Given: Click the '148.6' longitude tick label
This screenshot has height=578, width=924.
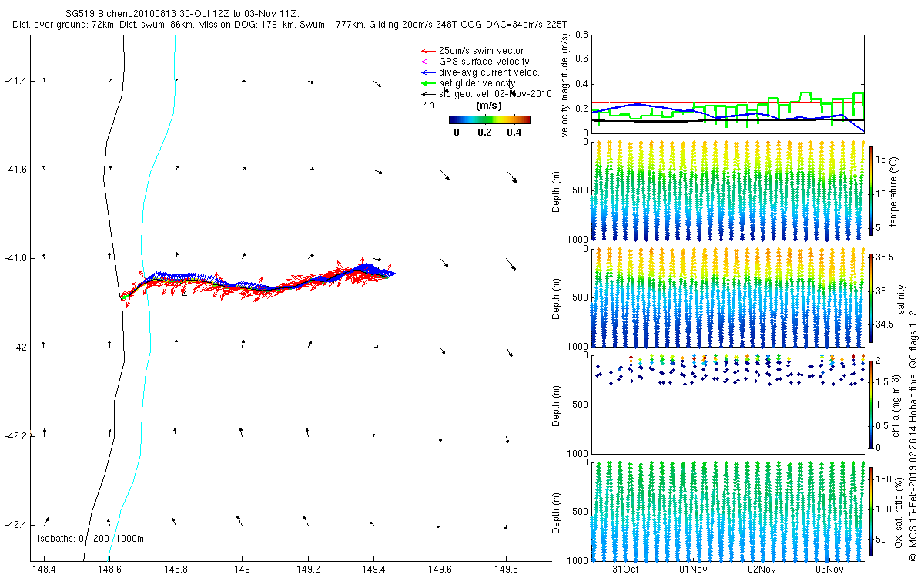Looking at the screenshot, I should tap(110, 570).
